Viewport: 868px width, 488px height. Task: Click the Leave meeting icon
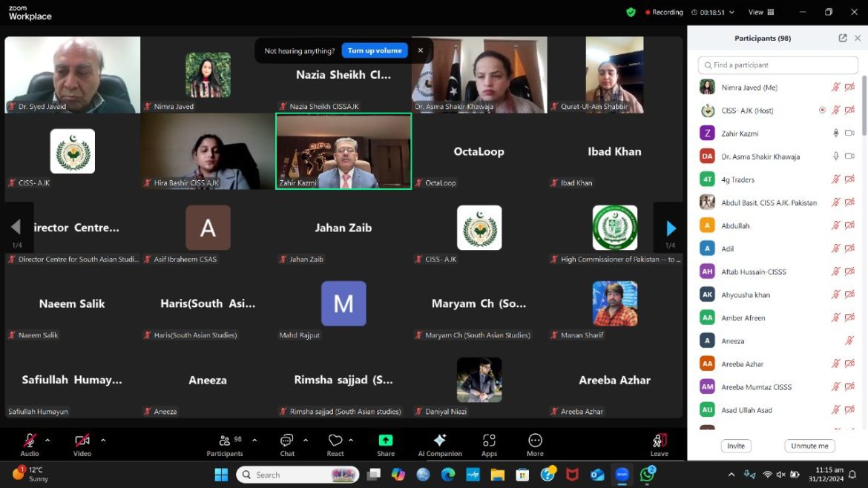pos(659,441)
